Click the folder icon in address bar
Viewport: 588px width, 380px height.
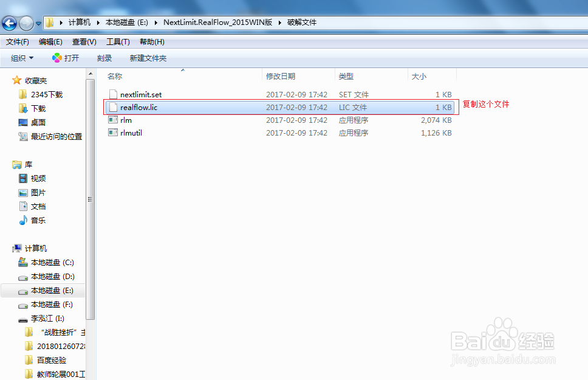(49, 22)
